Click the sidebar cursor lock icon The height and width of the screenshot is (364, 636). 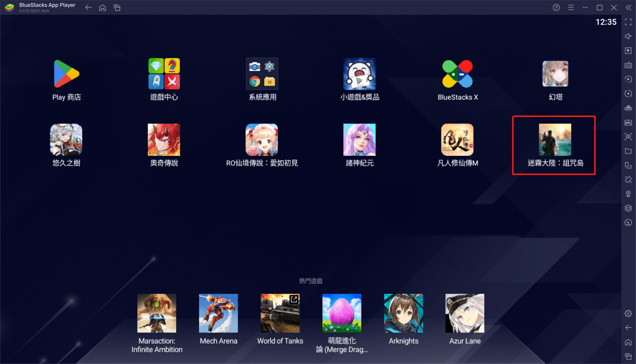(x=628, y=51)
